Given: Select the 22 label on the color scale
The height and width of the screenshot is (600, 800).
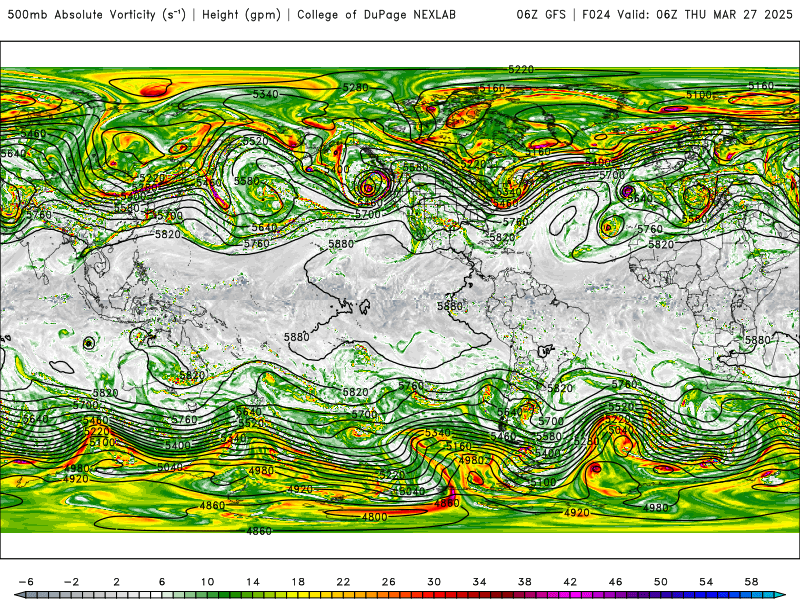Looking at the screenshot, I should tap(343, 582).
